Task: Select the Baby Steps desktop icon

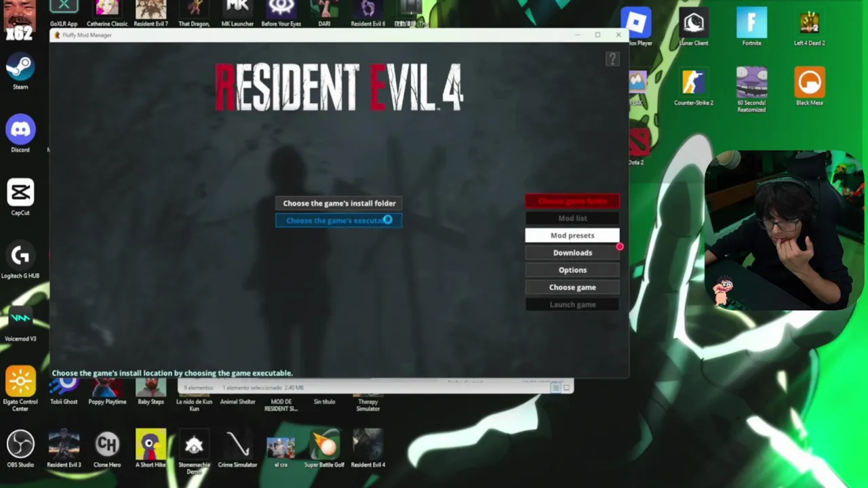Action: [151, 392]
